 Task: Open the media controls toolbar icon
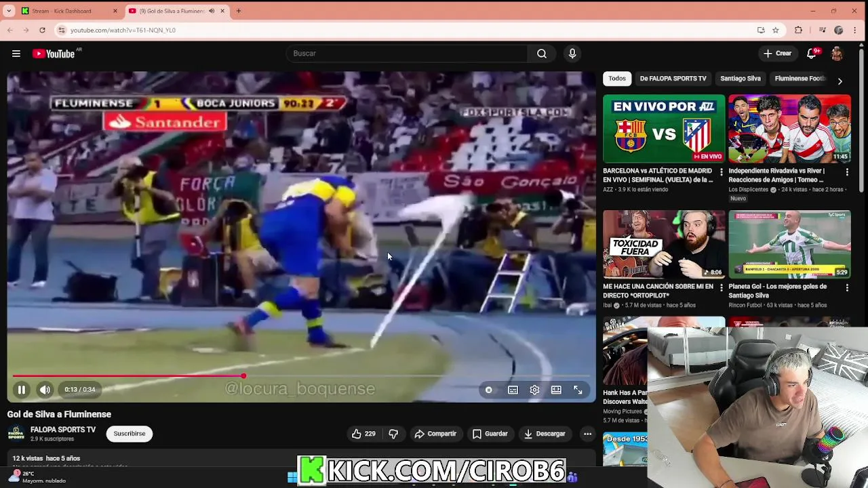pyautogui.click(x=822, y=30)
